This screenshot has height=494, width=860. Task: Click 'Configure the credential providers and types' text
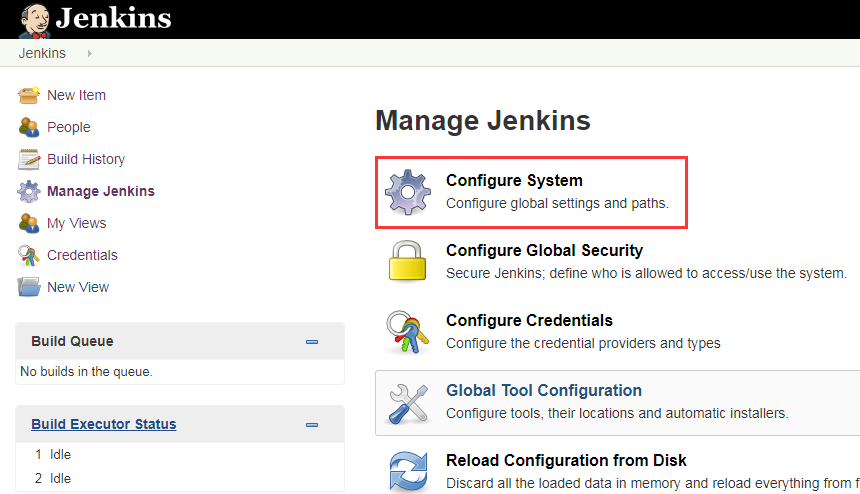pos(583,343)
